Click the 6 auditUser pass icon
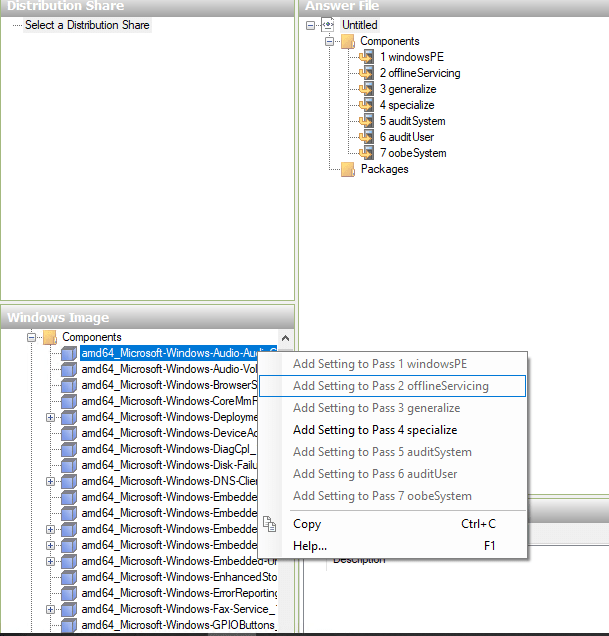The height and width of the screenshot is (636, 609). (366, 137)
